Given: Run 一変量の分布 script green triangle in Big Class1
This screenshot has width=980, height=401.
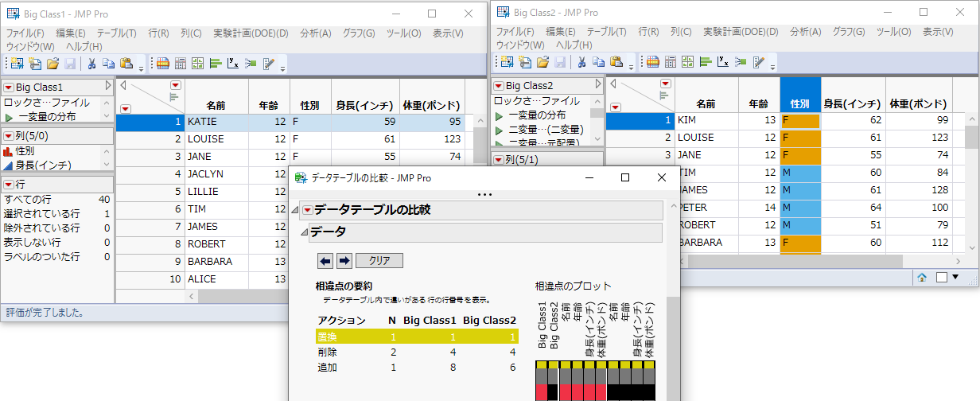Looking at the screenshot, I should 10,117.
